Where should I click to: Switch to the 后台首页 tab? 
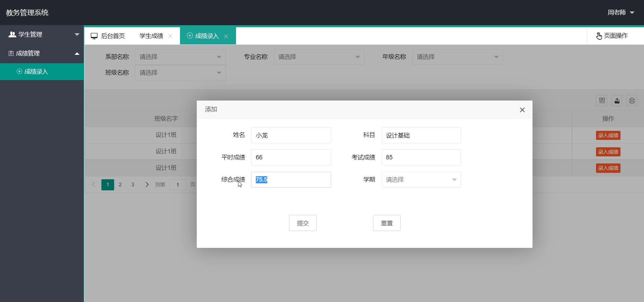(x=108, y=36)
